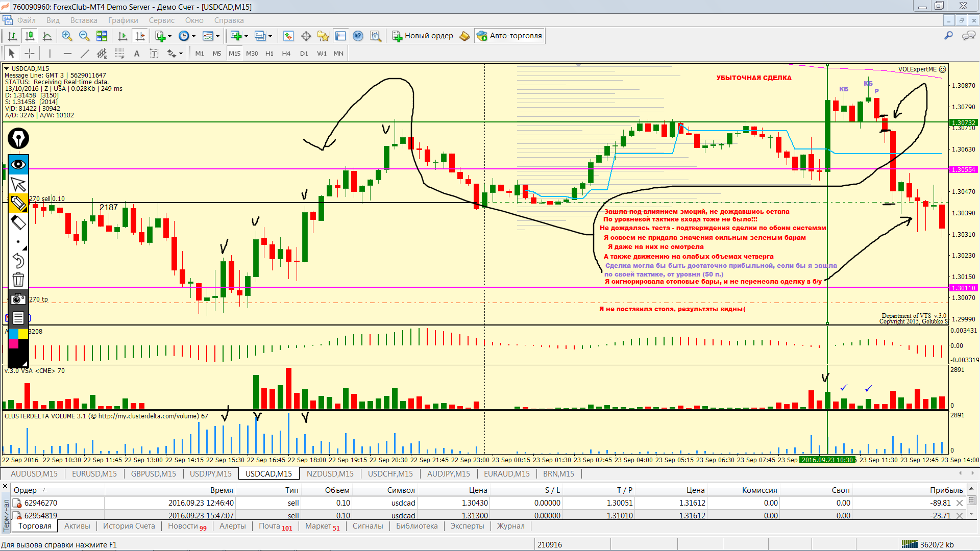Switch to EURUSD,M15 chart tab

click(94, 474)
